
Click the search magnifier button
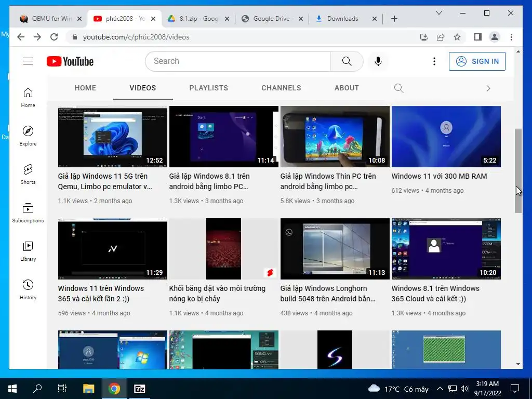click(347, 61)
